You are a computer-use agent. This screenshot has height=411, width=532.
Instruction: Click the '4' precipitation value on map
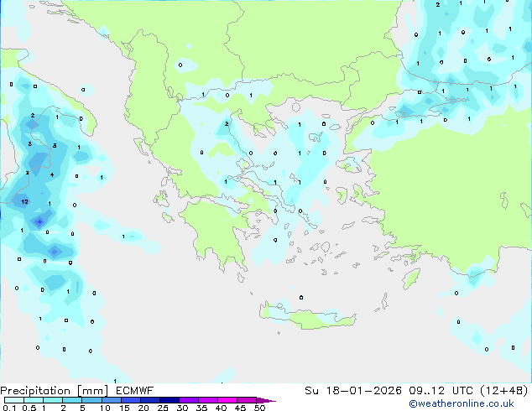[52, 175]
